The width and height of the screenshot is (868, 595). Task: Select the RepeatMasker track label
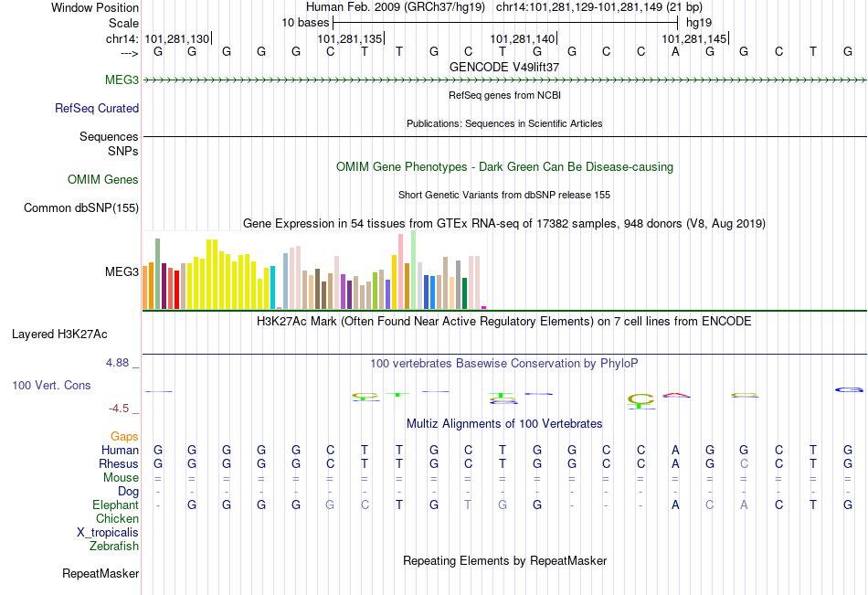[x=101, y=573]
